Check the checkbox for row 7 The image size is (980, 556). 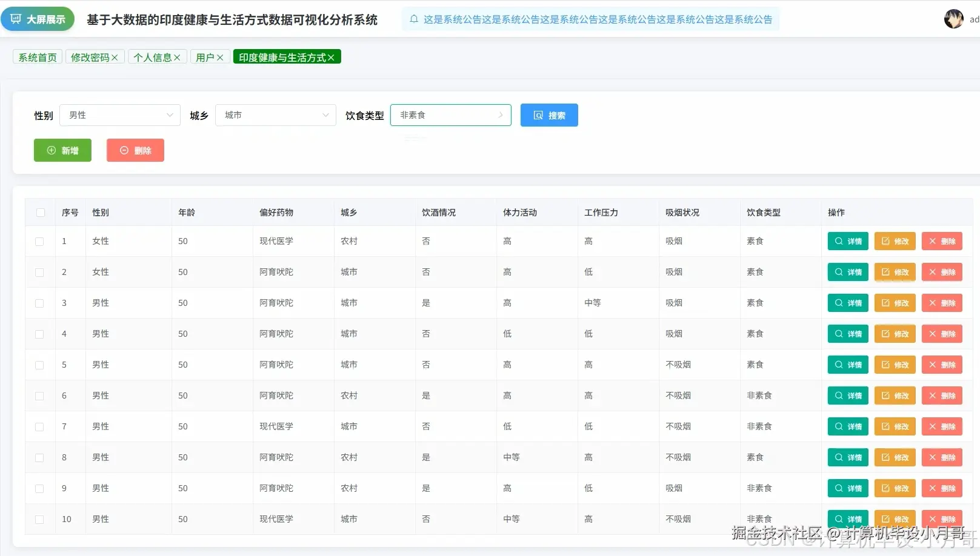click(39, 427)
